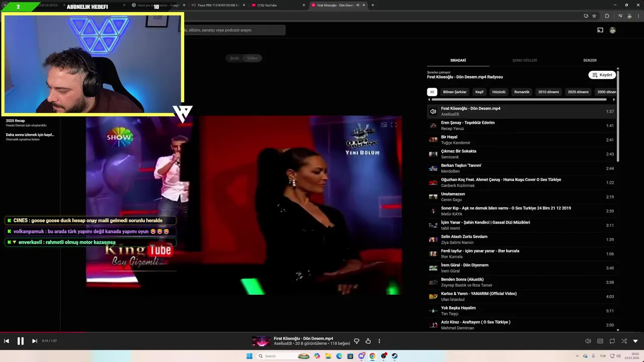
Task: Open miniplayer icon on the video
Action: 383,125
